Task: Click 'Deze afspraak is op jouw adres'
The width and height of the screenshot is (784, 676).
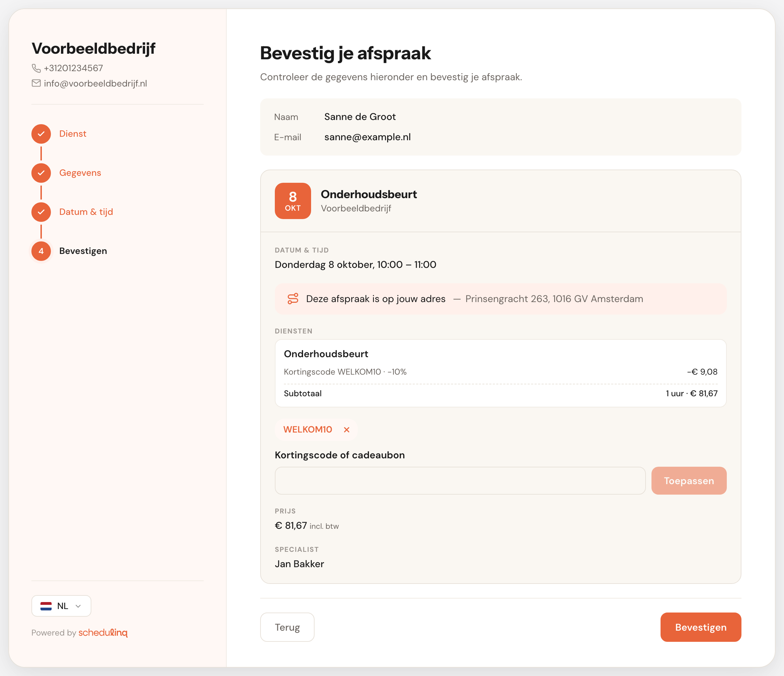Action: (x=376, y=299)
